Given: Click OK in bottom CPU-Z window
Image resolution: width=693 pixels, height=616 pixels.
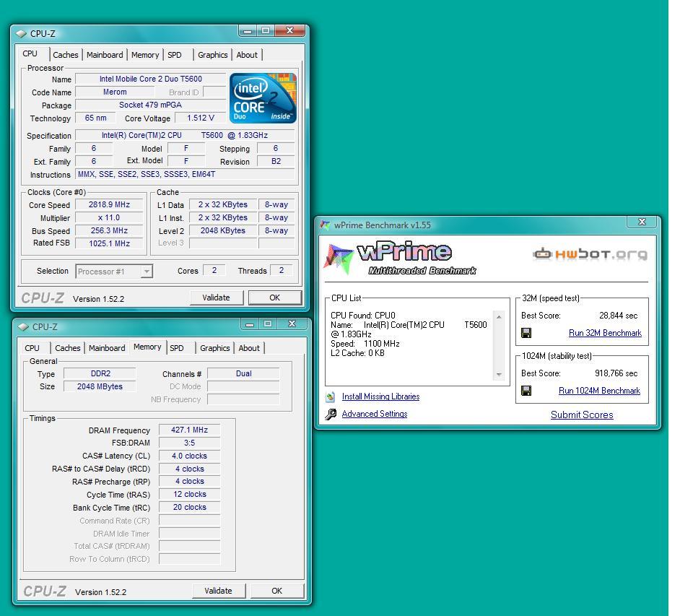Looking at the screenshot, I should click(276, 591).
